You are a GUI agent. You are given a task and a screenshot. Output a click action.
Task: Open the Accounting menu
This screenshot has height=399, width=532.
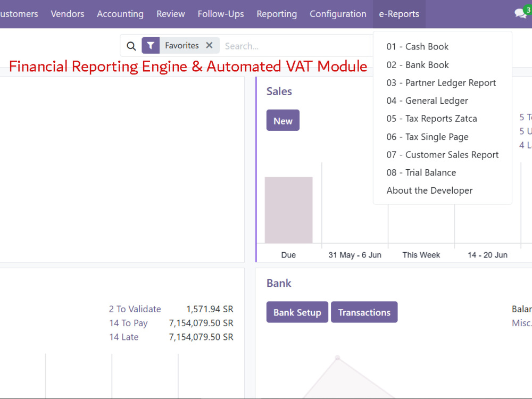click(x=120, y=14)
